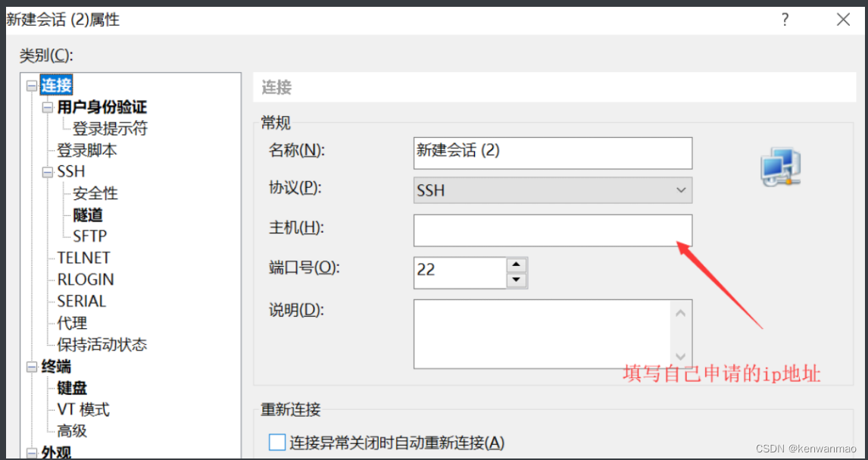Select the SERIAL category
The width and height of the screenshot is (868, 460).
pos(81,301)
